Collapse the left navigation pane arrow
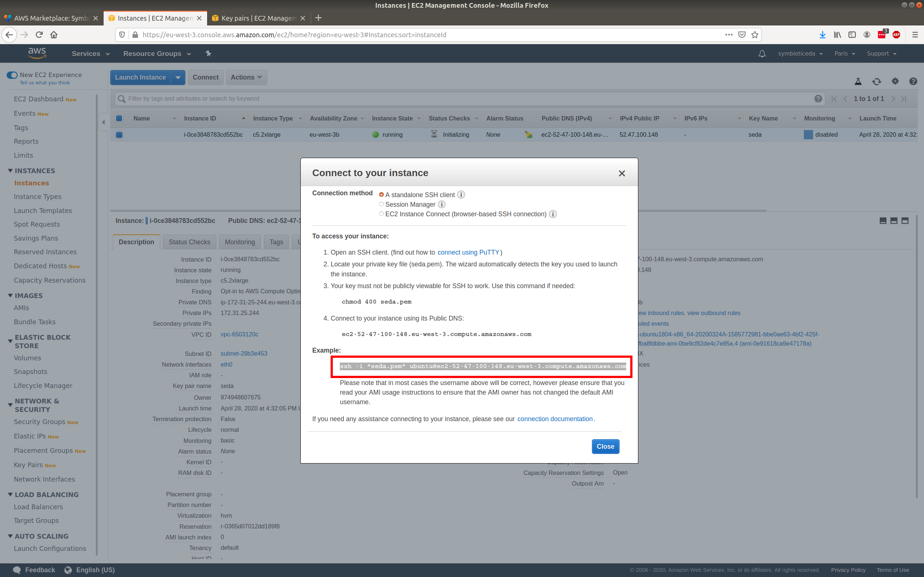Viewport: 924px width, 577px height. tap(103, 122)
